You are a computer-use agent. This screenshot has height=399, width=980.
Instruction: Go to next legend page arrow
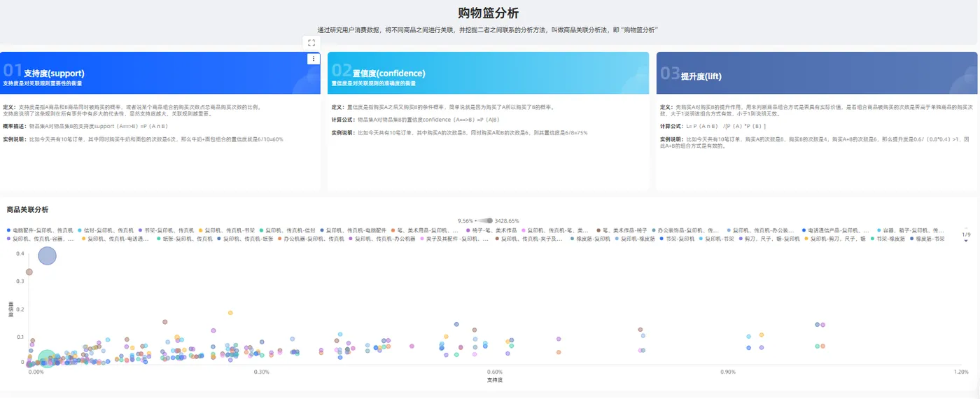[x=966, y=241]
